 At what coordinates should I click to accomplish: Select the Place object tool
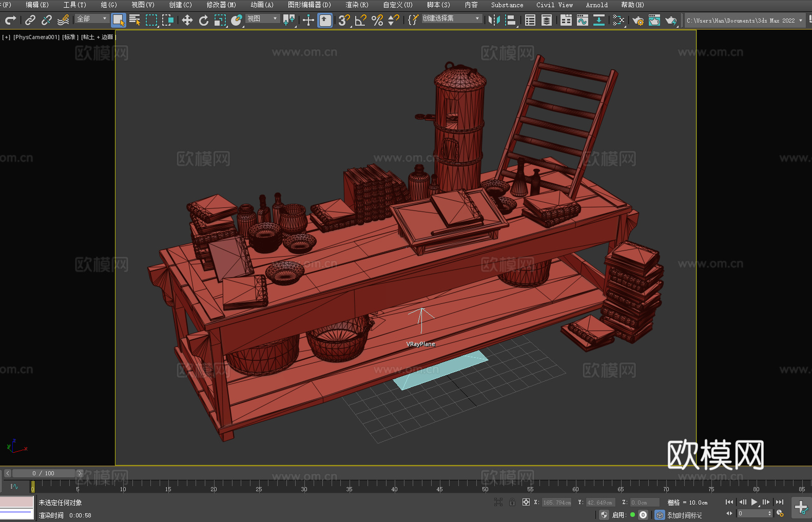point(237,20)
